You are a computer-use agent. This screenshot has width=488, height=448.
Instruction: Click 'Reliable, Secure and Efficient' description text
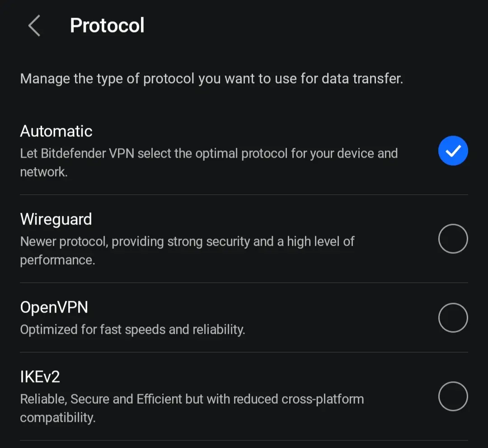[x=192, y=408]
